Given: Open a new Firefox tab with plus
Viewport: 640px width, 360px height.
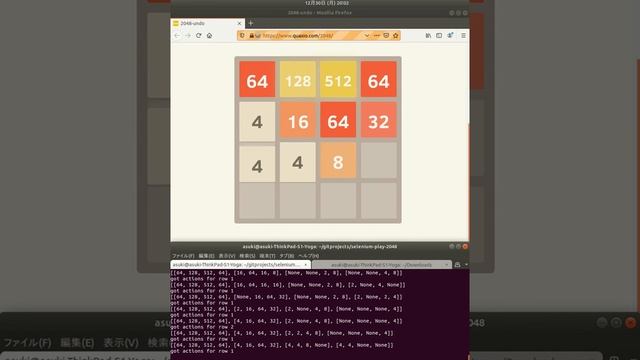Looking at the screenshot, I should coord(251,23).
